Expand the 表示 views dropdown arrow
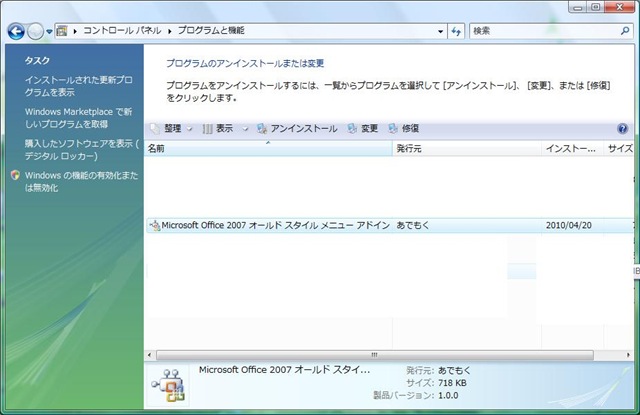640x415 pixels. pyautogui.click(x=245, y=129)
